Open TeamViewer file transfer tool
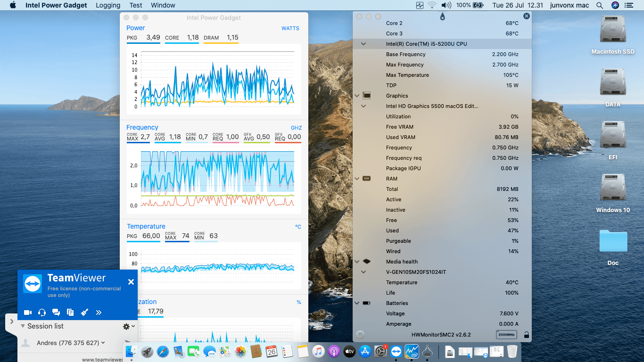 (x=70, y=312)
